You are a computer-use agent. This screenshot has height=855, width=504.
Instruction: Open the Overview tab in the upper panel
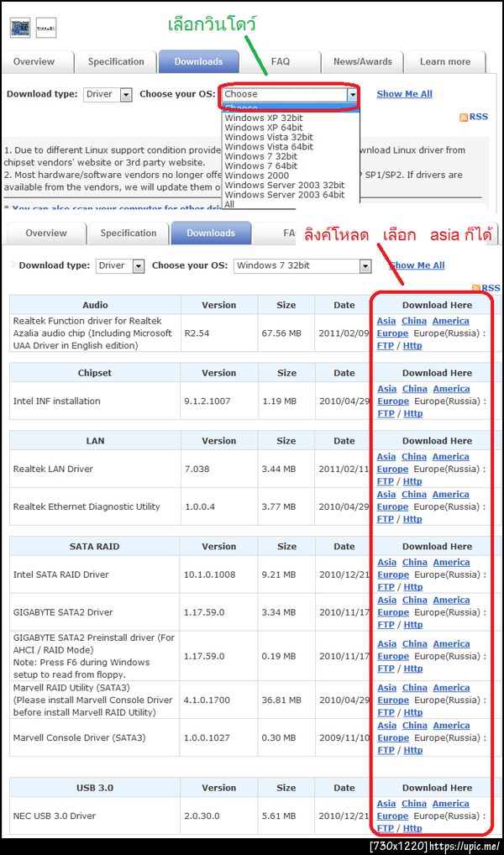coord(34,61)
